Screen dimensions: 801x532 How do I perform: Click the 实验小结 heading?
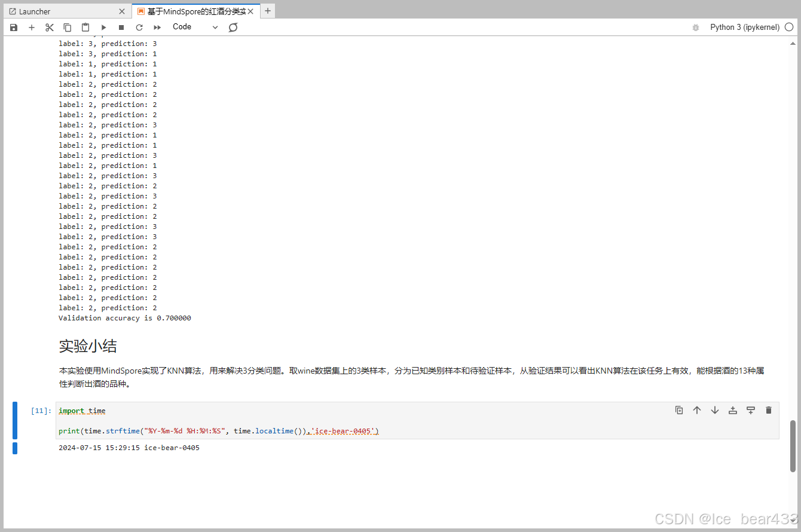(88, 346)
